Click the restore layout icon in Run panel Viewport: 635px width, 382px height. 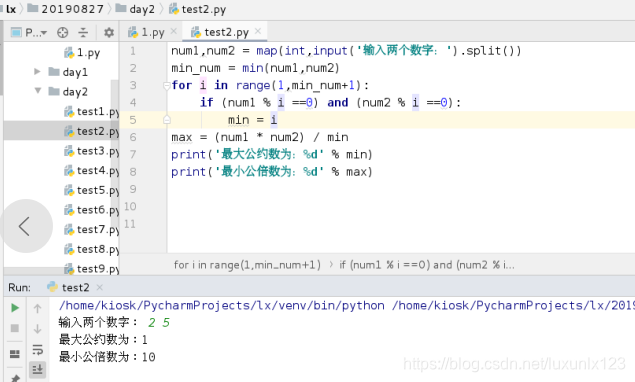15,354
